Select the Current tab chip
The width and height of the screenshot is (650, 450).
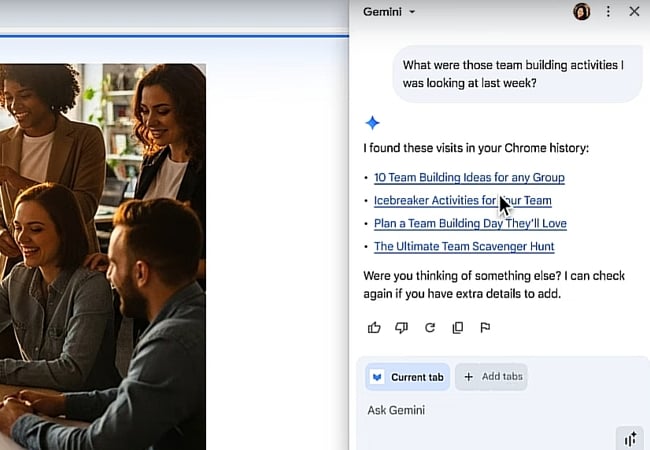tap(407, 377)
